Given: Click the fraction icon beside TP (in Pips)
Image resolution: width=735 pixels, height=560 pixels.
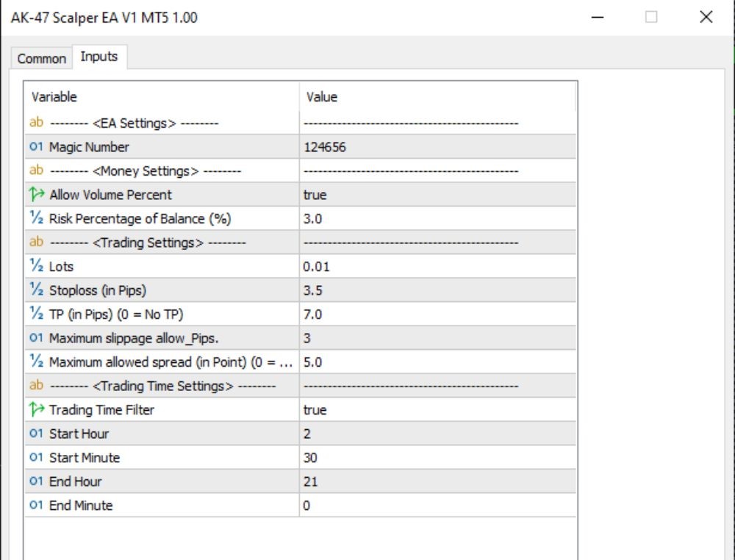Looking at the screenshot, I should point(36,314).
